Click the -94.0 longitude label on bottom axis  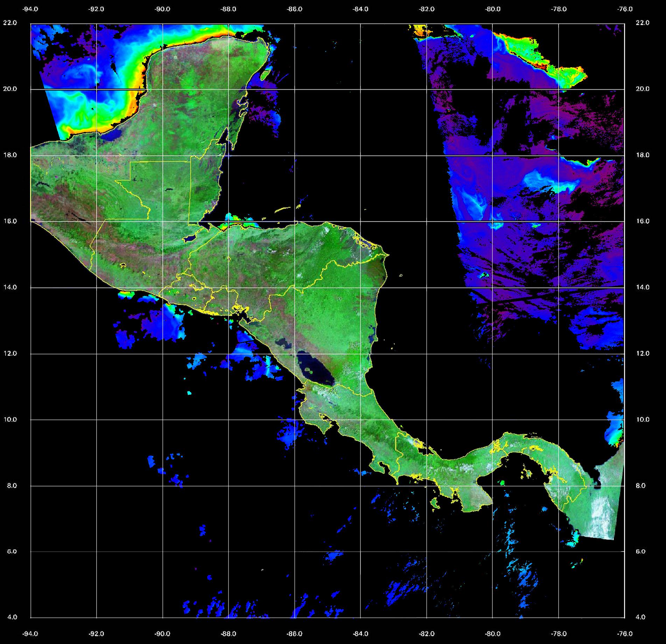[30, 633]
